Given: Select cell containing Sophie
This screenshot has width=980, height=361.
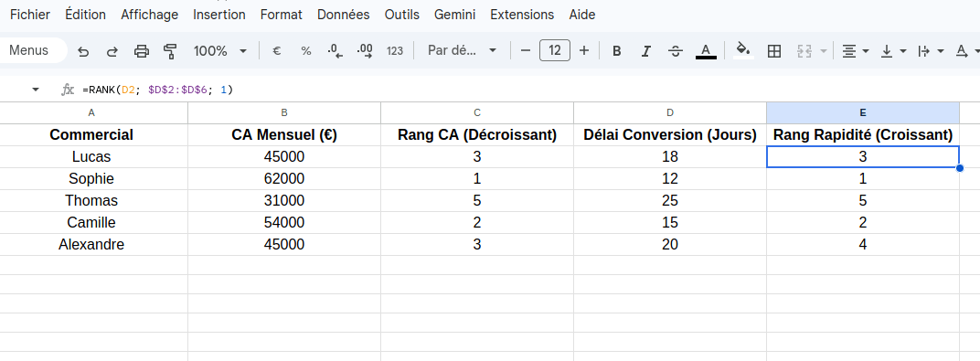Looking at the screenshot, I should click(91, 178).
